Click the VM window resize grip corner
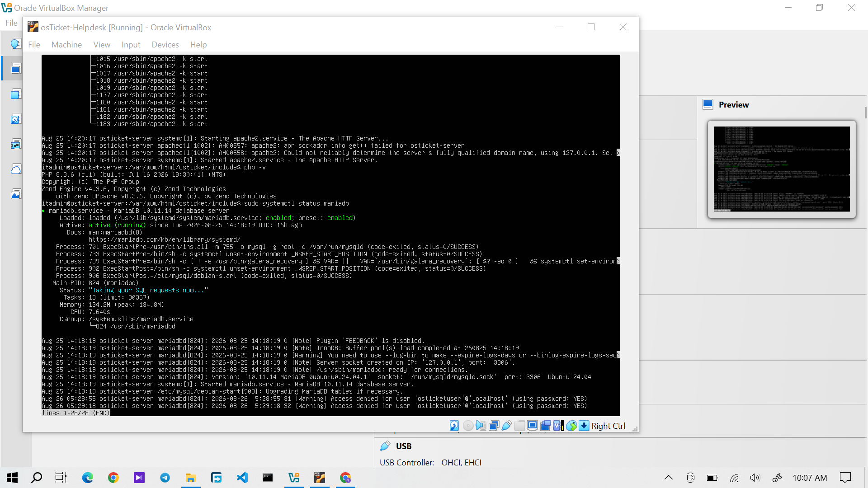The width and height of the screenshot is (868, 488). [x=635, y=429]
